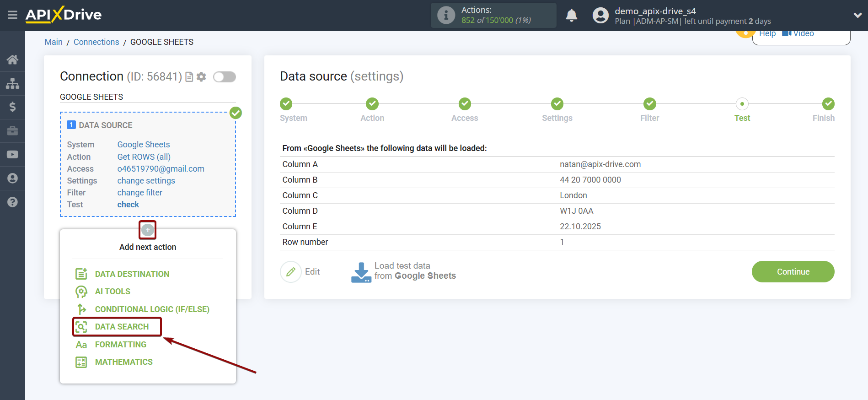Open the YouTube video icon in the sidebar
The image size is (868, 400).
(12, 155)
